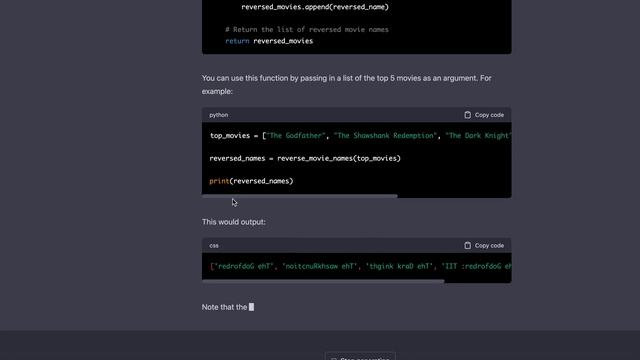
Task: Click the clipboard icon in css block header
Action: click(x=467, y=246)
